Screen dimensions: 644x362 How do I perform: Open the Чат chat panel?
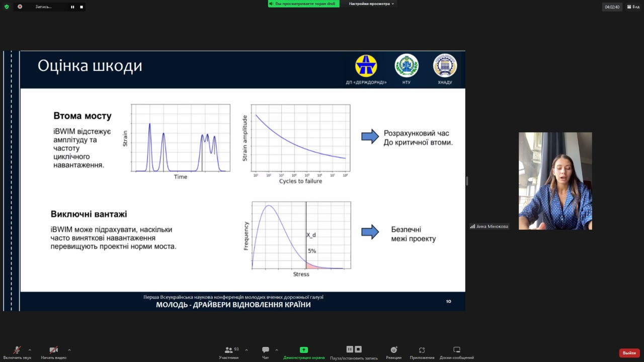(265, 350)
